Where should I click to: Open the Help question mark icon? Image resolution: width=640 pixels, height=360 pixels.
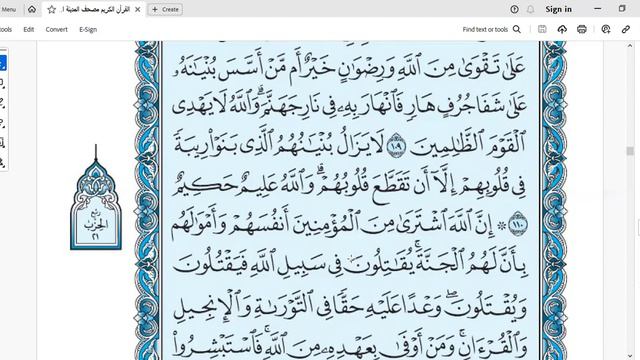coord(514,9)
